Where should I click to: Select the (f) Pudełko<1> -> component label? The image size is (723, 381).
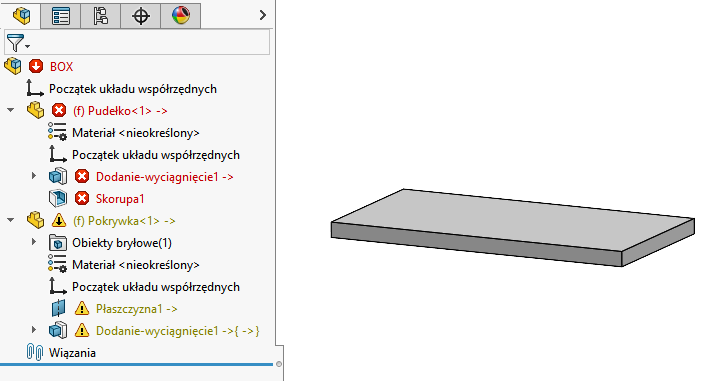pyautogui.click(x=120, y=111)
